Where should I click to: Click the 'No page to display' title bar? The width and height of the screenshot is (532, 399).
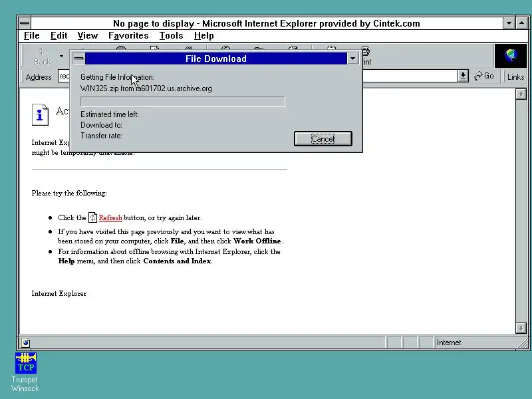coord(267,23)
